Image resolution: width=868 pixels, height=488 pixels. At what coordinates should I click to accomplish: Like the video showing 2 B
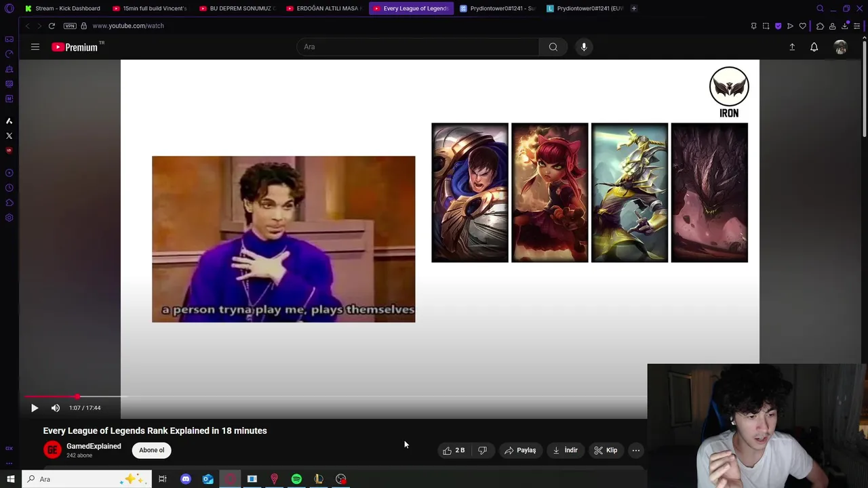point(454,450)
